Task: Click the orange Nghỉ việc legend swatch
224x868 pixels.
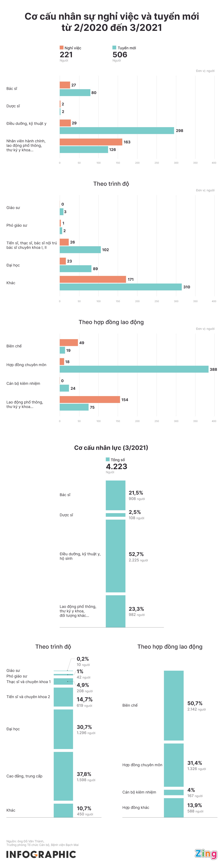Action: (x=62, y=47)
